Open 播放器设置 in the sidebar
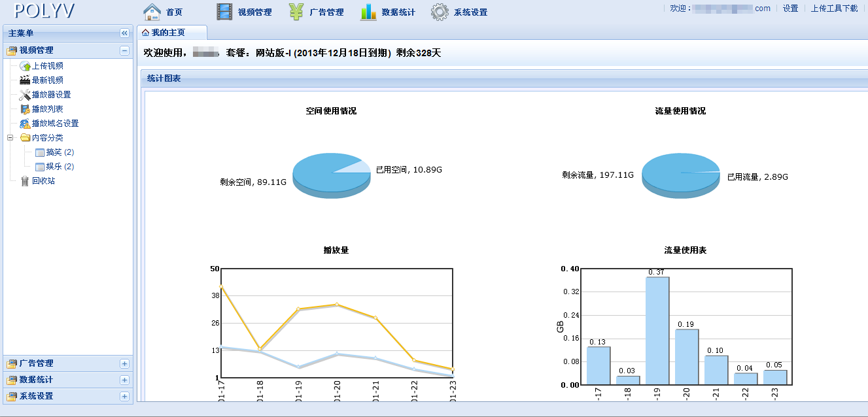This screenshot has width=868, height=417. (51, 95)
